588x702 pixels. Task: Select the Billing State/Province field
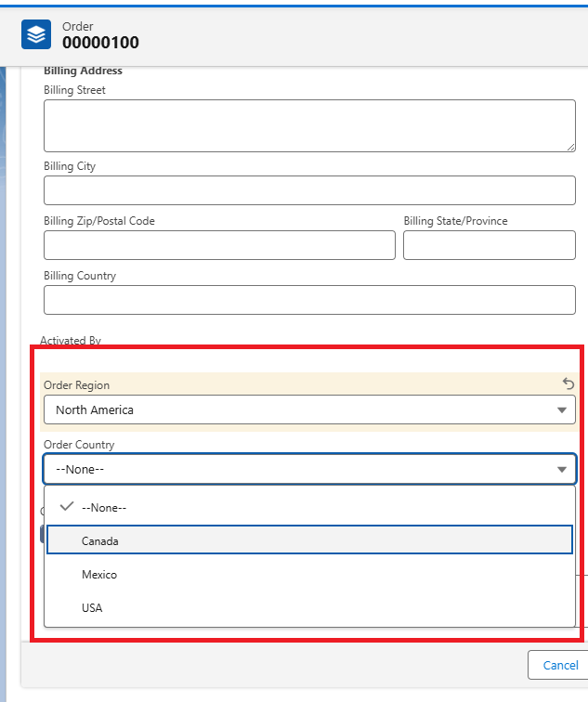[489, 245]
